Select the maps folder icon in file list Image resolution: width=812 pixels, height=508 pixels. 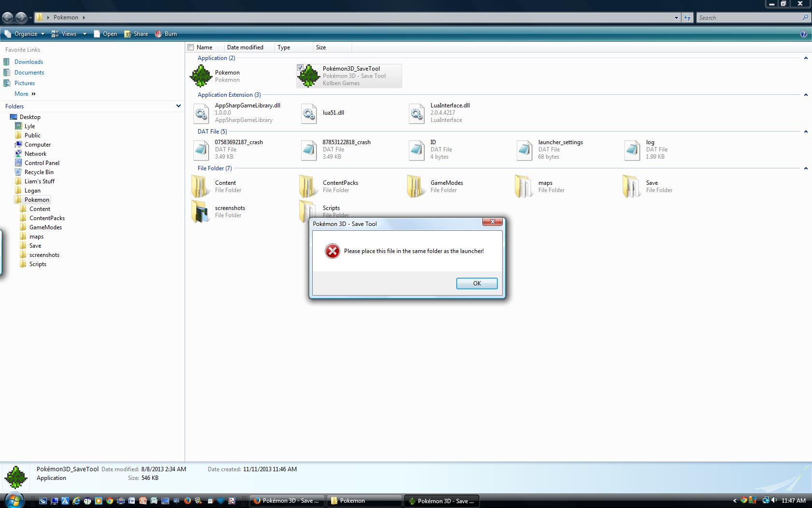click(524, 186)
